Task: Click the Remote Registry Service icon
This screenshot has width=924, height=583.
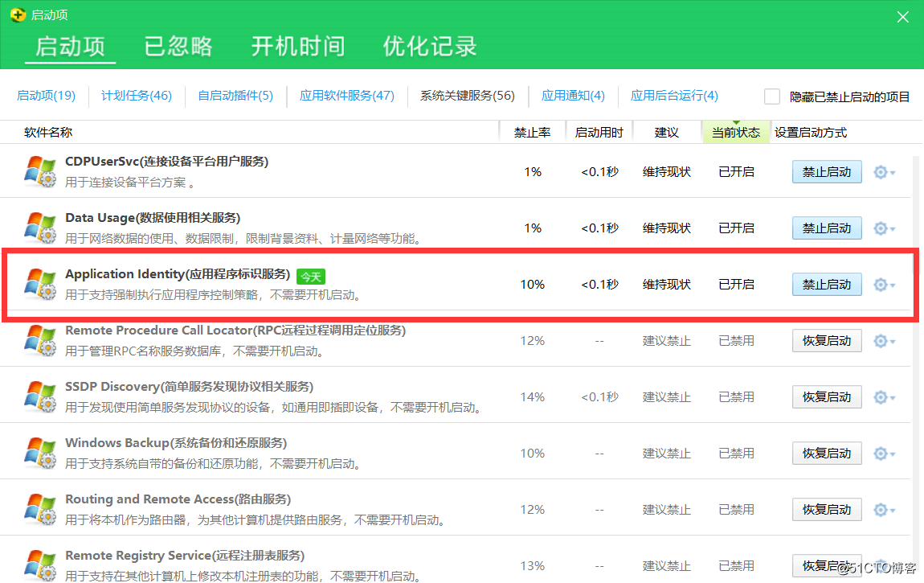Action: [40, 565]
